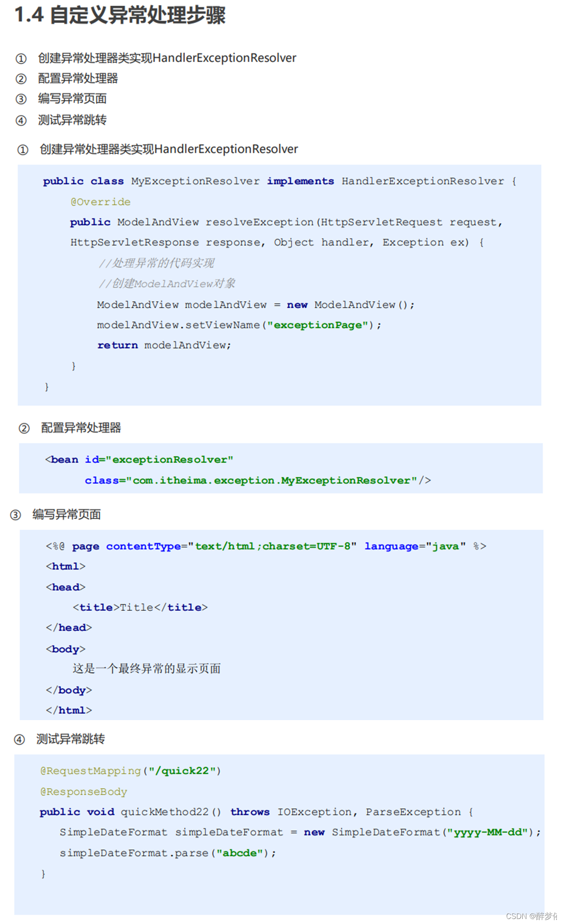Click the closing '</html>' tag line
This screenshot has height=924, width=584.
(x=69, y=710)
